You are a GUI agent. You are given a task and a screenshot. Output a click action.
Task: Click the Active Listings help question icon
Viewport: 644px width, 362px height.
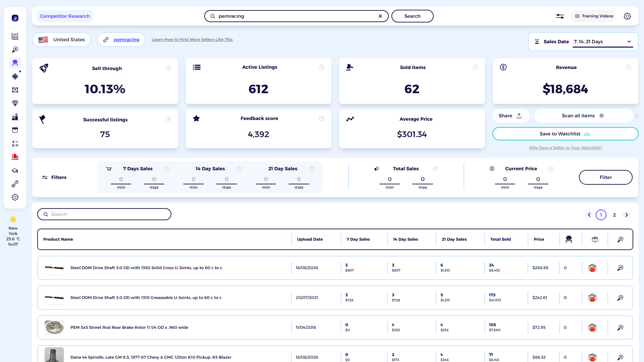click(322, 67)
